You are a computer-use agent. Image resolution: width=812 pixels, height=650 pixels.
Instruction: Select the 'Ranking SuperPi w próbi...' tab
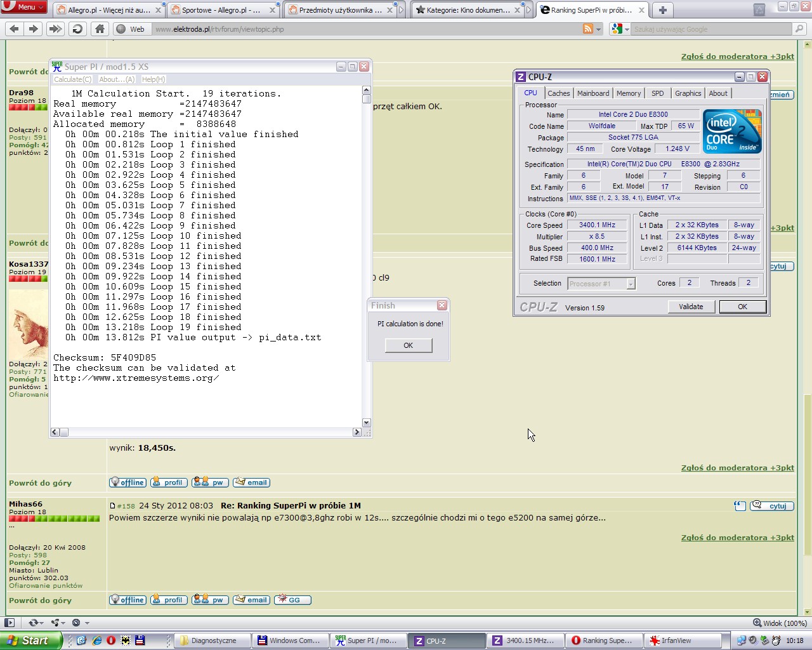click(x=593, y=10)
